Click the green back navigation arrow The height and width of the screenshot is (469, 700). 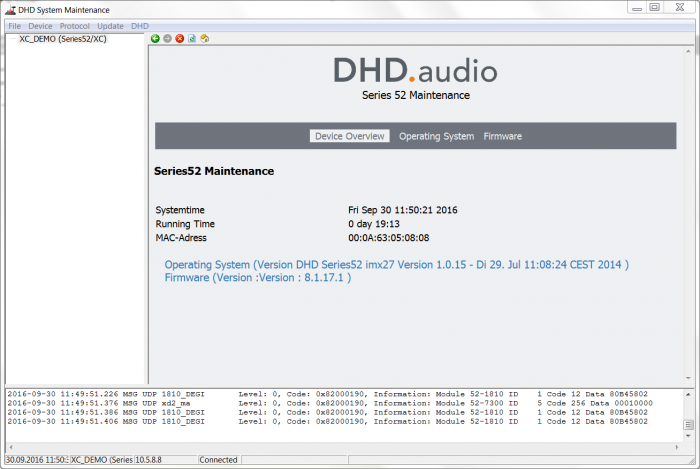point(155,39)
